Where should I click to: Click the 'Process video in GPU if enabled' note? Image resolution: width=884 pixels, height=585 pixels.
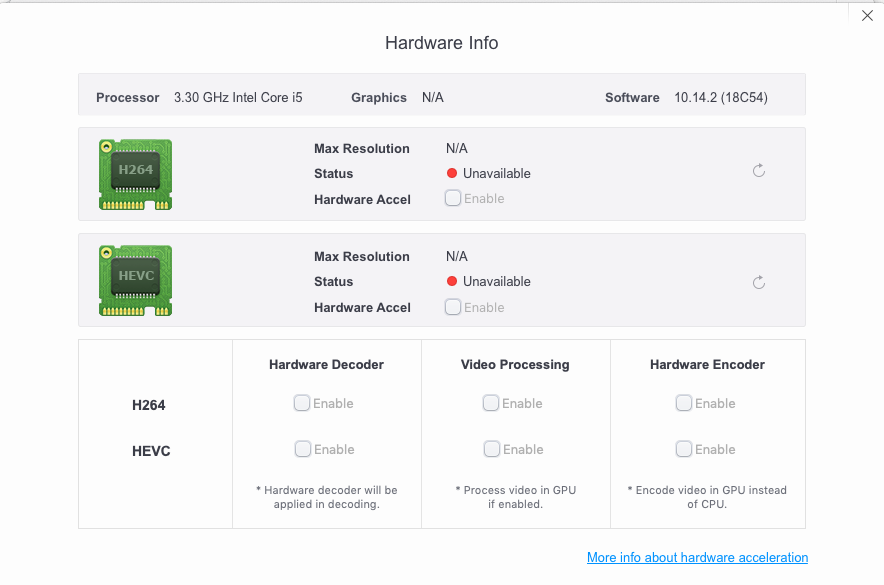pos(515,497)
